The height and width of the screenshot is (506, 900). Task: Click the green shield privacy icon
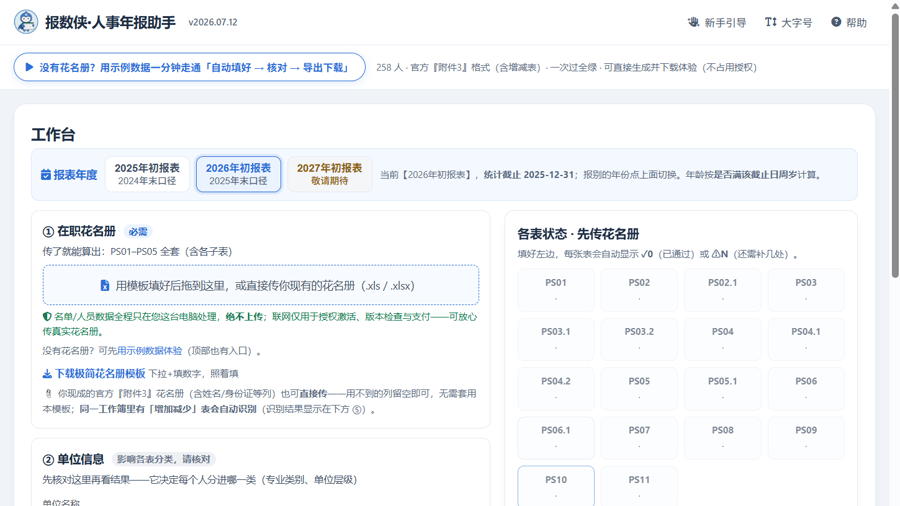coord(47,317)
